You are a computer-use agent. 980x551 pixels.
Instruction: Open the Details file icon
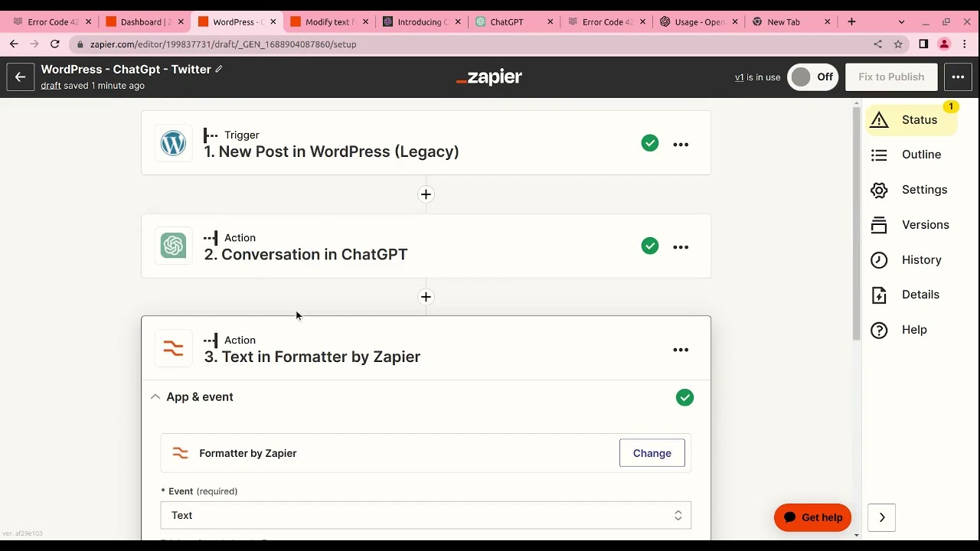tap(879, 295)
